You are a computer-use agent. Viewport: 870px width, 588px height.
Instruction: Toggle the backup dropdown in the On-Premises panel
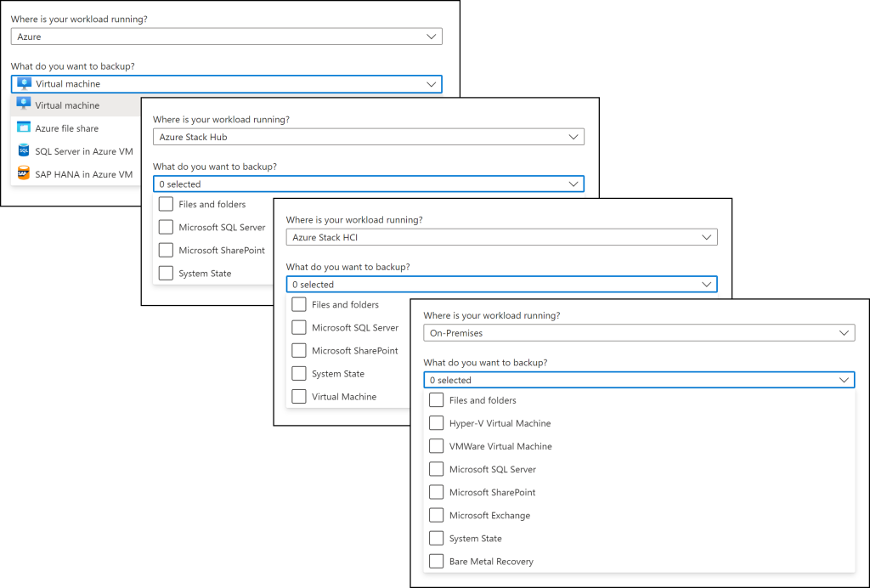click(639, 380)
